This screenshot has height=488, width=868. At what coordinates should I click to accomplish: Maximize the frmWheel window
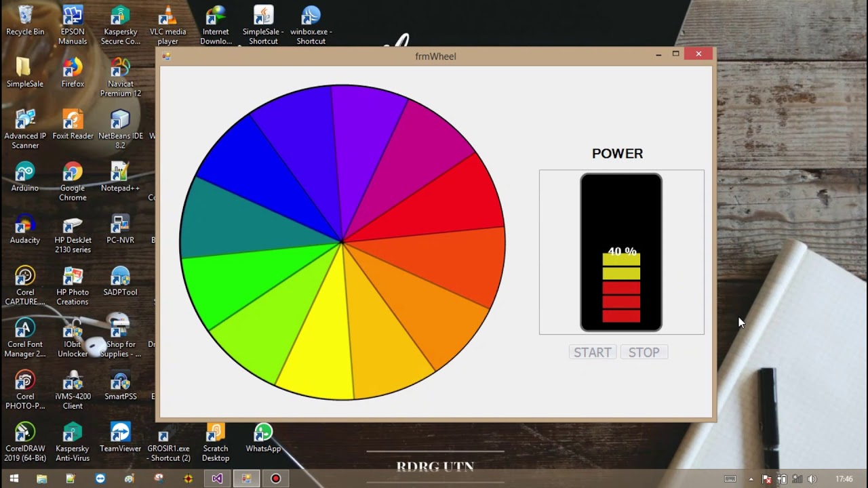675,54
